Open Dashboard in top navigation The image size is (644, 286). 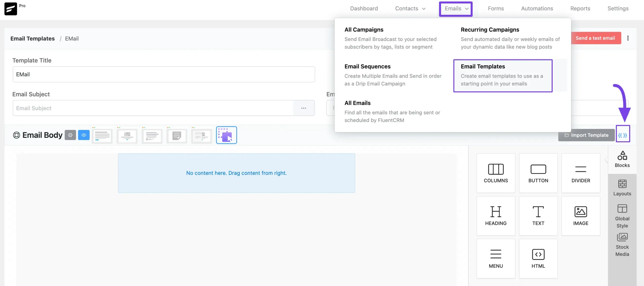364,9
